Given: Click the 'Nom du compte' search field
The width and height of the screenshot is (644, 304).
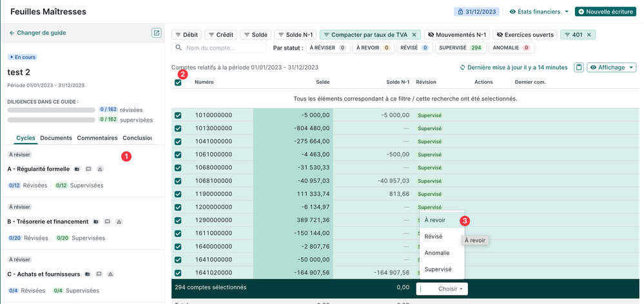Looking at the screenshot, I should 222,48.
